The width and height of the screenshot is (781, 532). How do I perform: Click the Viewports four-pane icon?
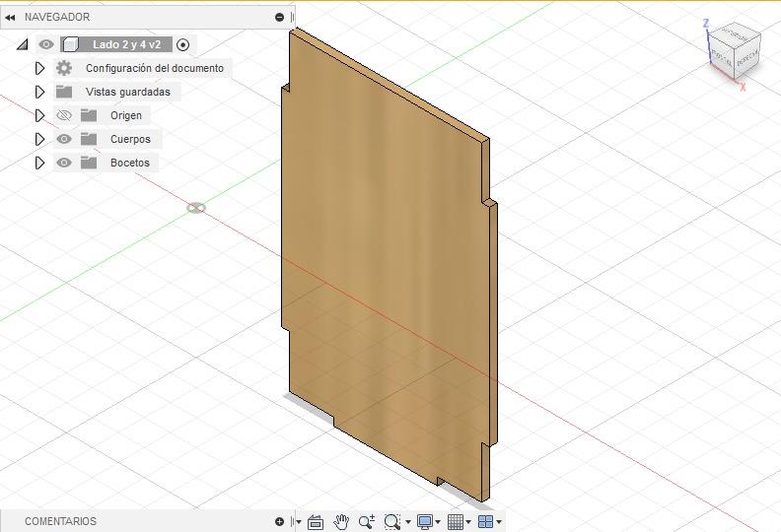485,521
